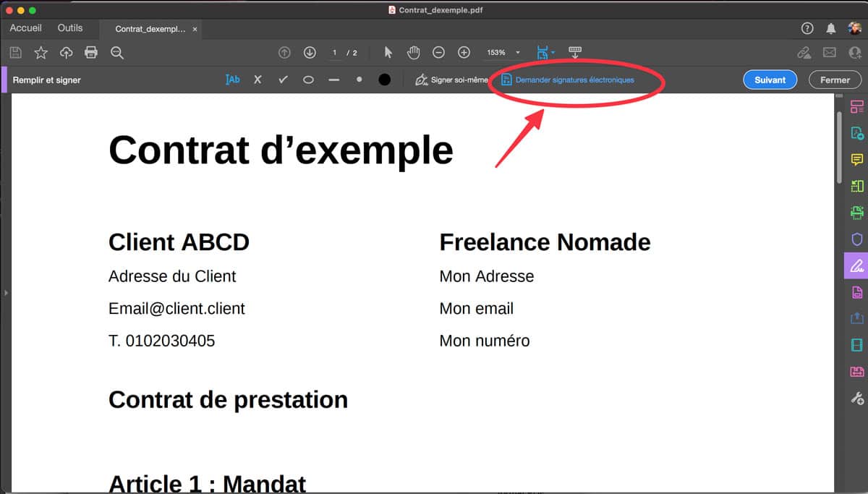
Task: Click the Suivant button
Action: point(770,80)
